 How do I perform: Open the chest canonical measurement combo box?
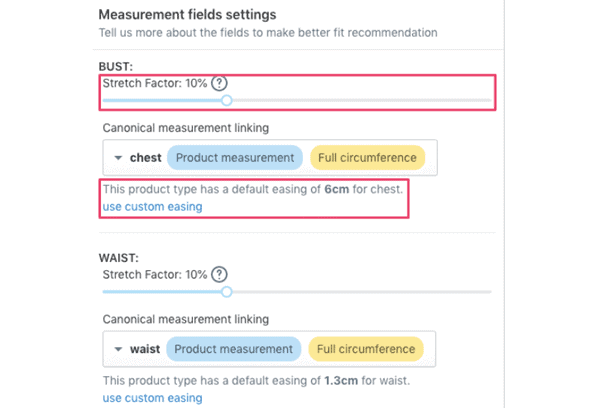click(x=270, y=158)
